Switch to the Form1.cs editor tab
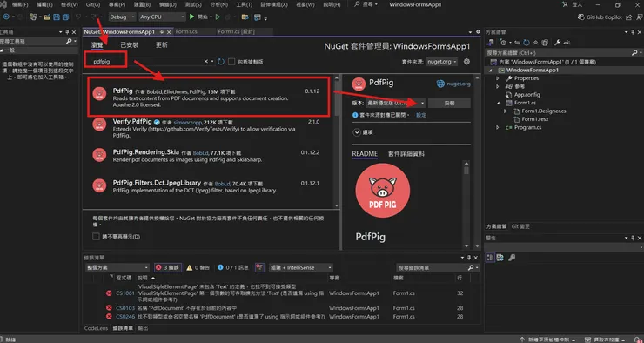 pyautogui.click(x=187, y=31)
